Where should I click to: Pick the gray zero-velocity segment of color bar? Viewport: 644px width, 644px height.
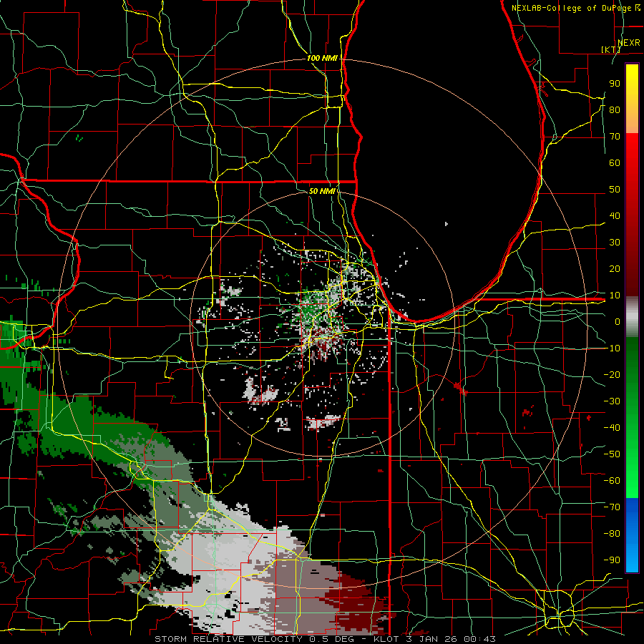(632, 316)
